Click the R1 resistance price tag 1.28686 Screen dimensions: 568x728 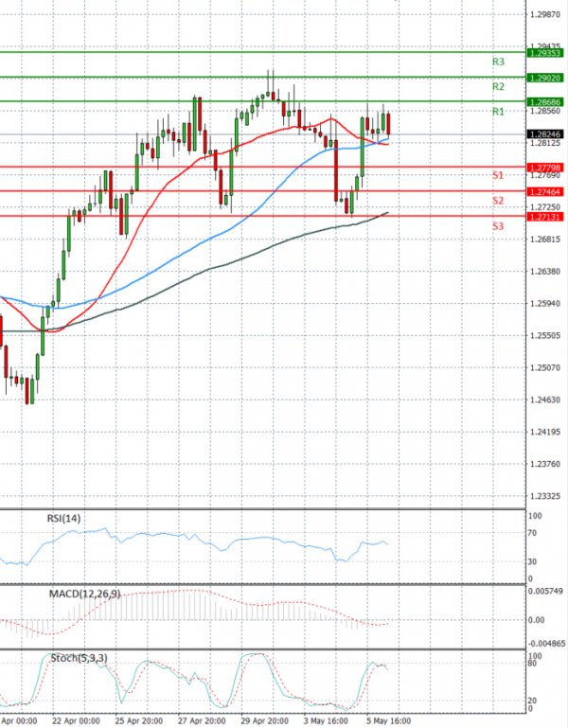pos(545,102)
